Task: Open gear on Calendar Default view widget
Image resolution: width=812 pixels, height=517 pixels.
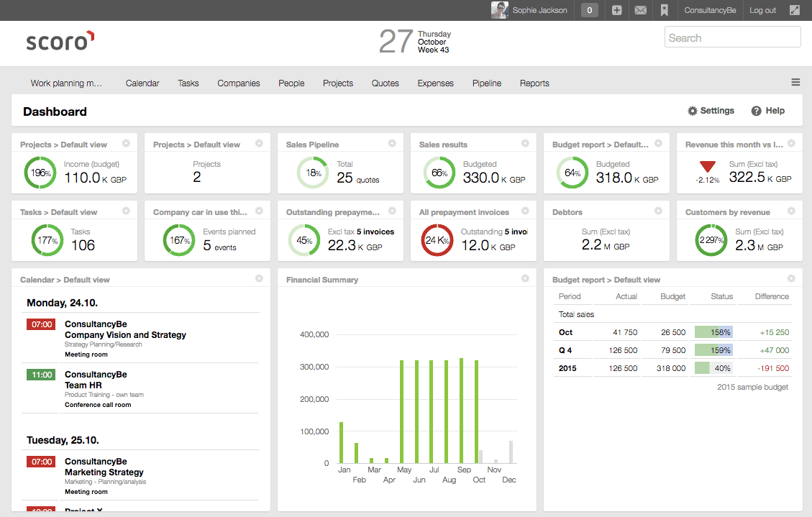Action: (x=259, y=278)
